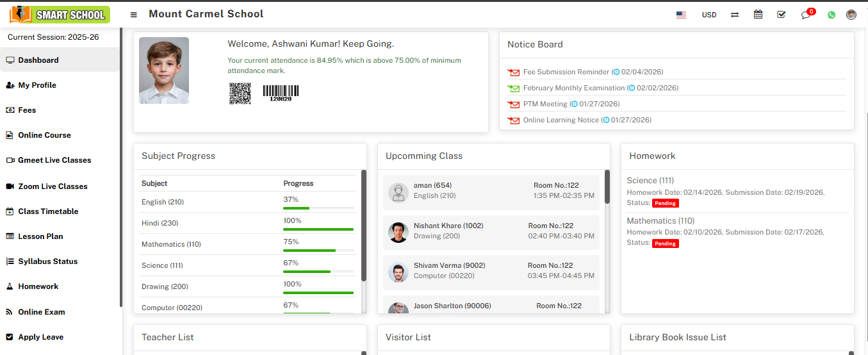Click the student barcode 120020
The width and height of the screenshot is (868, 355).
(281, 93)
